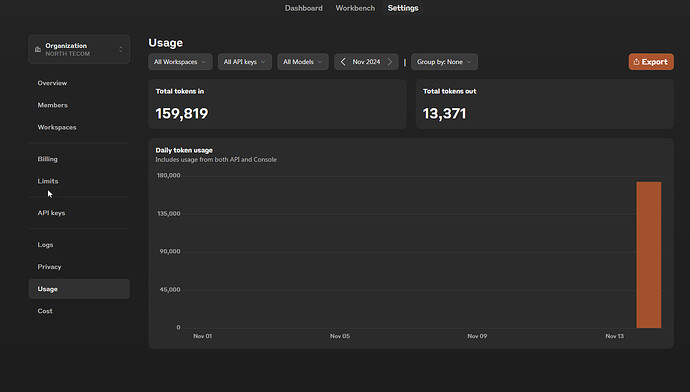The width and height of the screenshot is (690, 392).
Task: Open Members in the sidebar
Action: point(52,105)
